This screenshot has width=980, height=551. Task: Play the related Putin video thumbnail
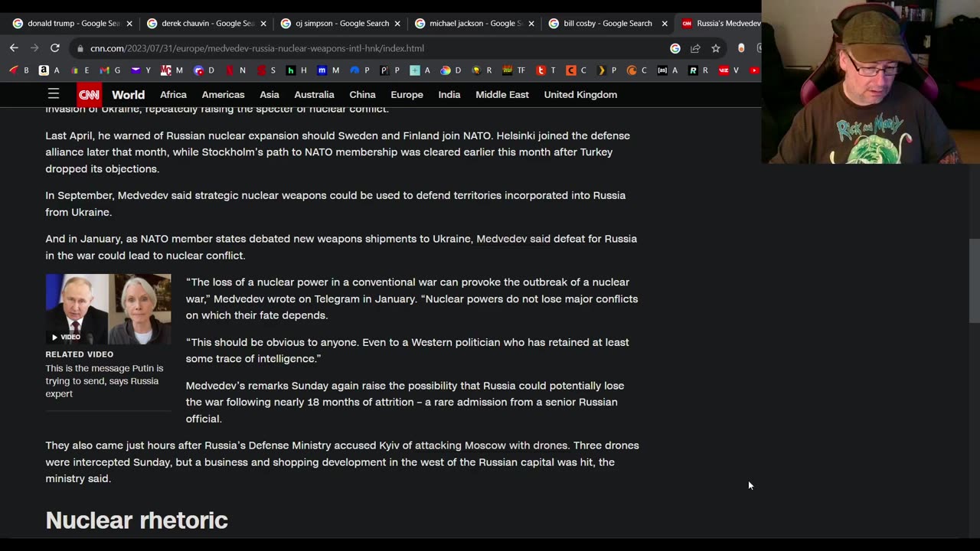tap(108, 309)
